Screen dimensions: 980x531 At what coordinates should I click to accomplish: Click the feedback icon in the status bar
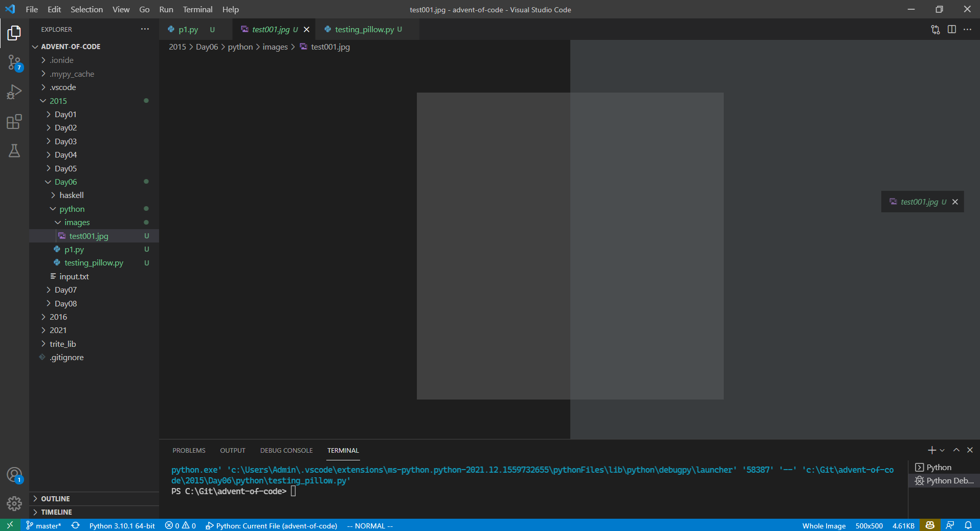950,525
